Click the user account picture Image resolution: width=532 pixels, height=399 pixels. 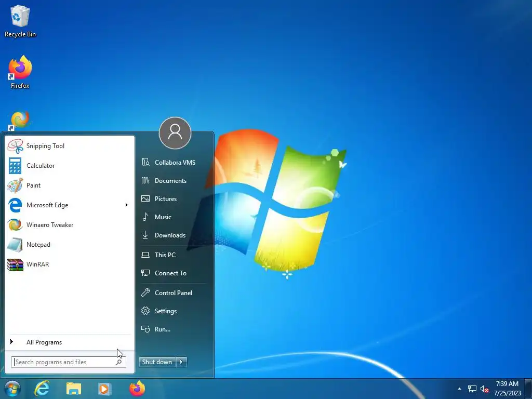tap(175, 133)
